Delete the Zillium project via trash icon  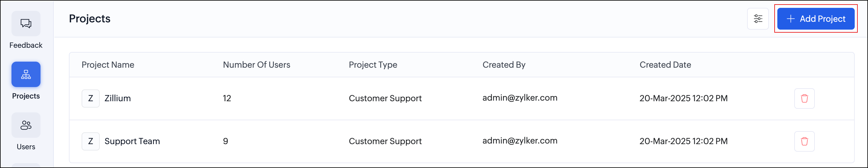click(x=804, y=99)
